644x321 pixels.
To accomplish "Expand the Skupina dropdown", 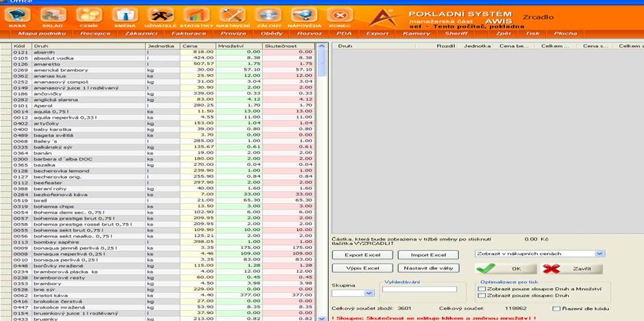I will 369,293.
